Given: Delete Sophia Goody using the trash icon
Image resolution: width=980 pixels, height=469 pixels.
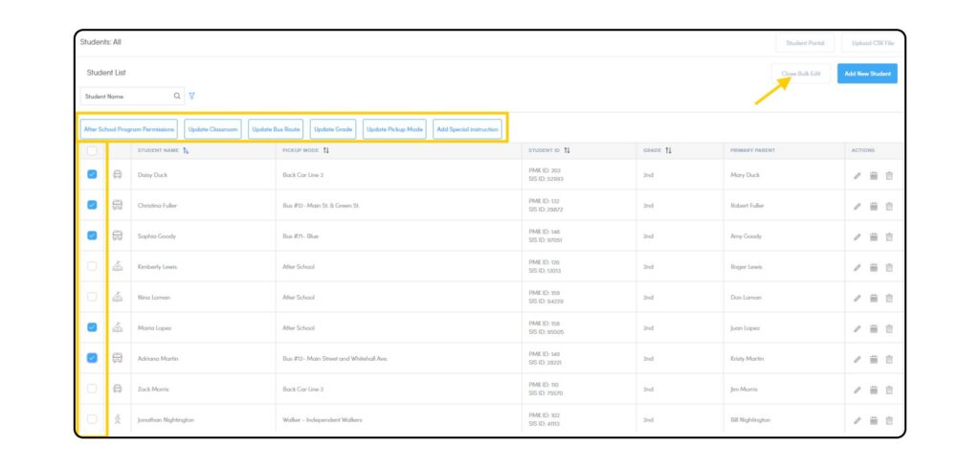Looking at the screenshot, I should pos(888,236).
